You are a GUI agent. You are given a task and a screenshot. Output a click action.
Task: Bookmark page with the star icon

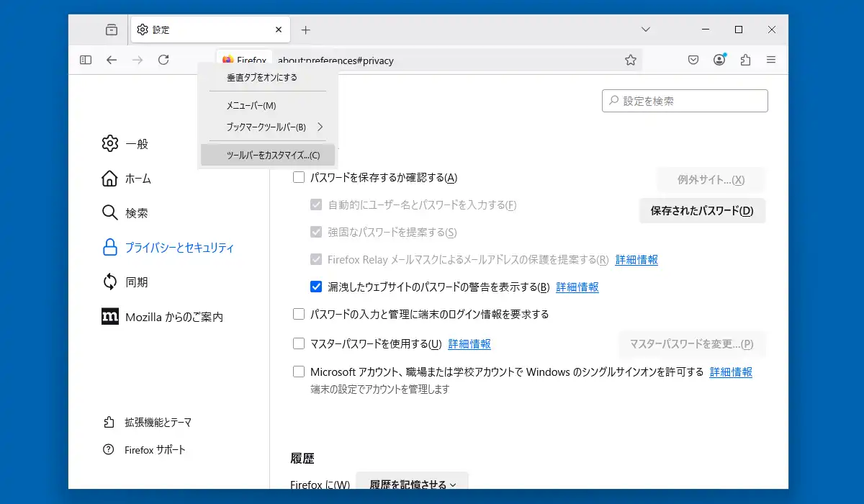pyautogui.click(x=631, y=60)
